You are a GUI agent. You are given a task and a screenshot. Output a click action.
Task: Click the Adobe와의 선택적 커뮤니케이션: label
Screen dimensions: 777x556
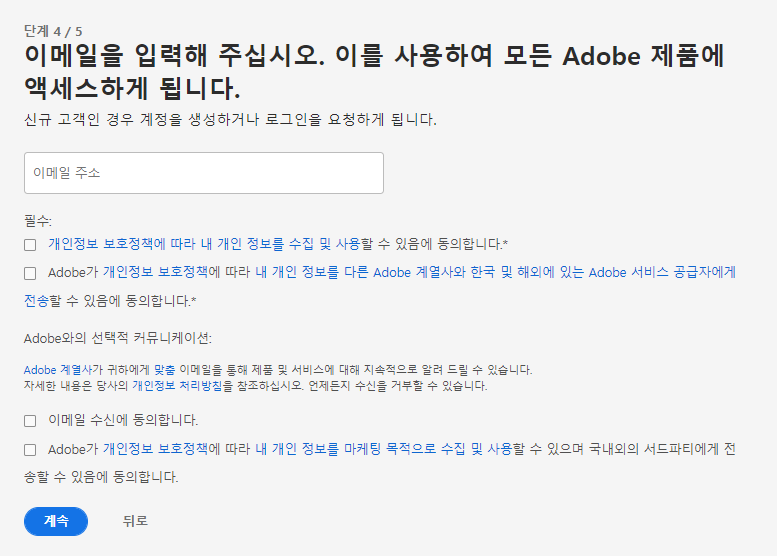tap(118, 338)
